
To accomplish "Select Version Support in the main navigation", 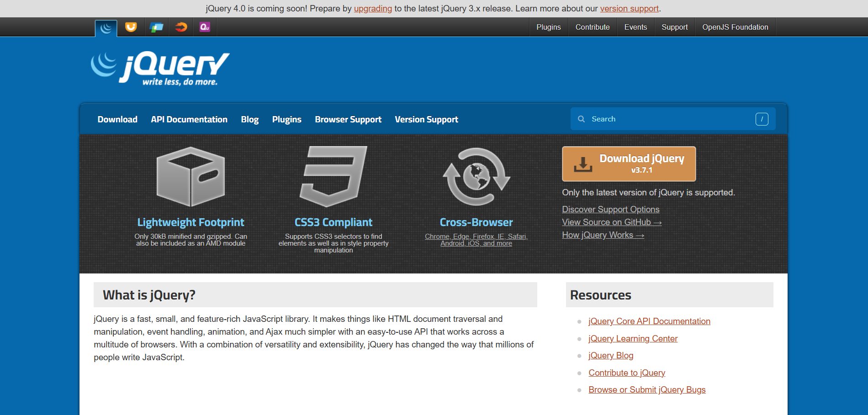I will point(426,120).
